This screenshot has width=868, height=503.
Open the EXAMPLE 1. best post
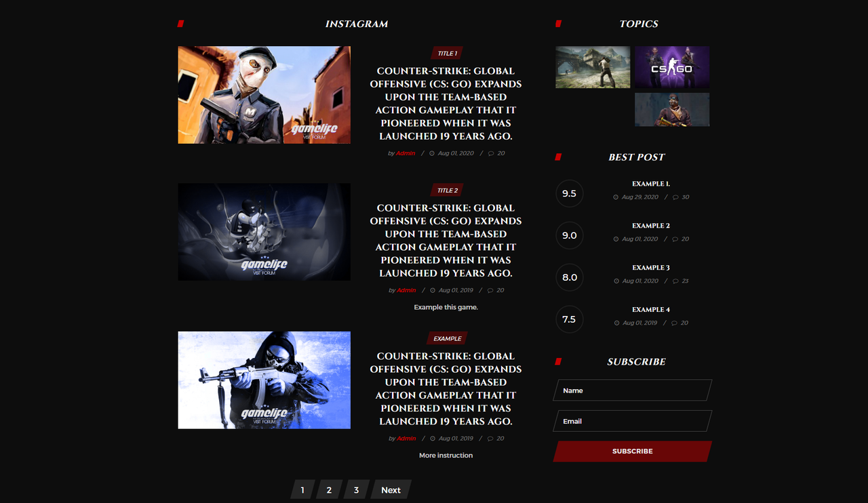tap(651, 184)
